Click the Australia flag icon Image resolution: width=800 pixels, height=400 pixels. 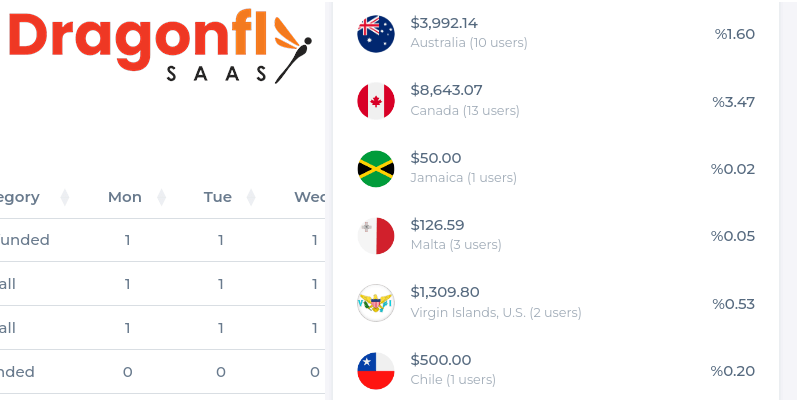(376, 34)
